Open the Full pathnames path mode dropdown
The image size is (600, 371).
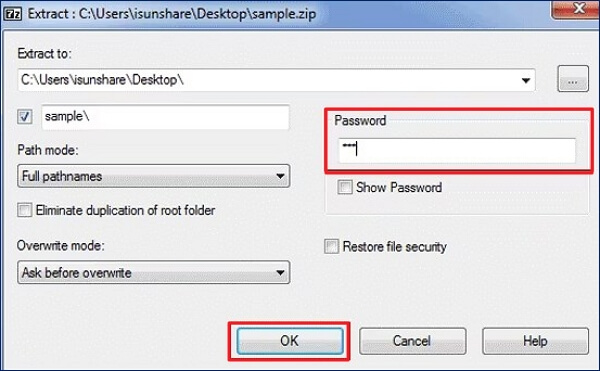pyautogui.click(x=153, y=176)
